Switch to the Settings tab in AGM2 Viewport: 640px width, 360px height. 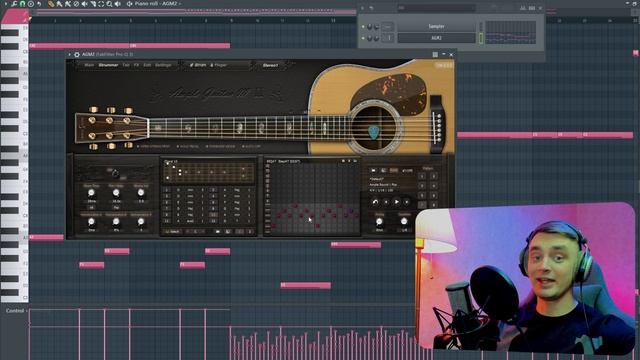[x=163, y=65]
